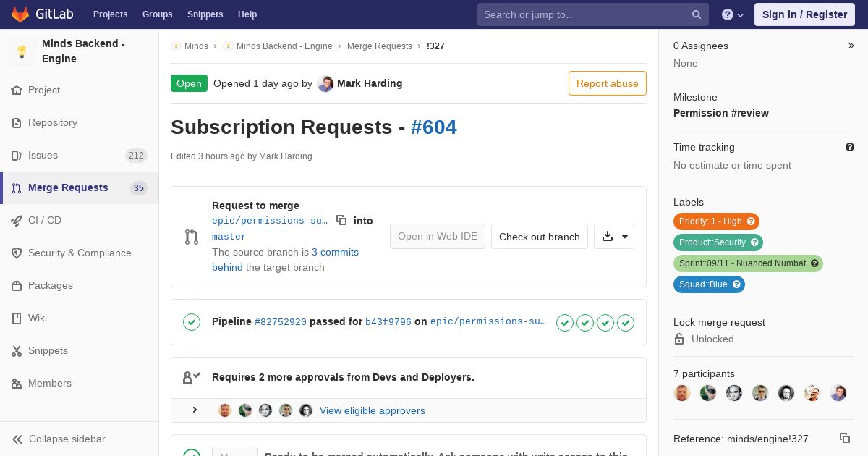This screenshot has height=456, width=868.
Task: Click help icon on Priority::1 - High label
Action: pos(751,221)
